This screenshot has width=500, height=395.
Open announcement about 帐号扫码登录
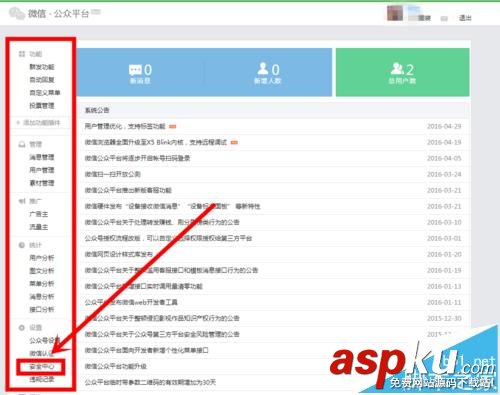coord(137,158)
